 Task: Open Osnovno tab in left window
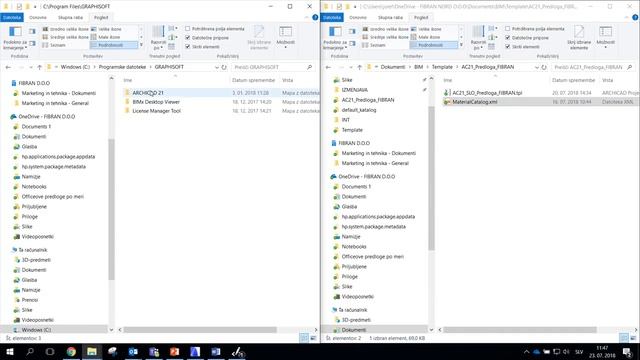pos(38,18)
